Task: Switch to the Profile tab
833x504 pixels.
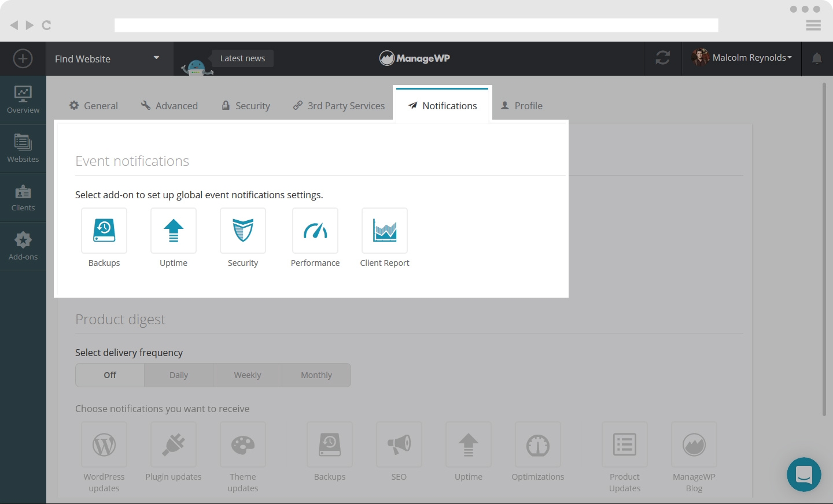Action: click(522, 106)
